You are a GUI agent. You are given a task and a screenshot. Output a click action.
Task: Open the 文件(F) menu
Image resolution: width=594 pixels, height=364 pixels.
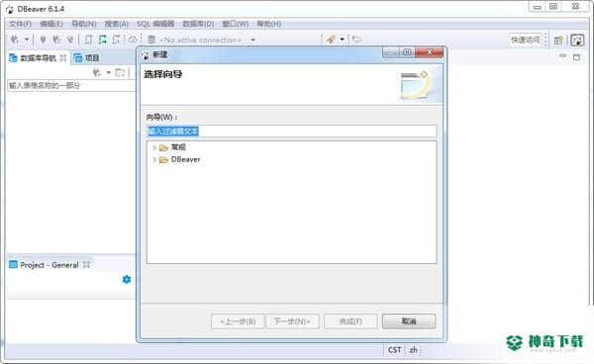tap(21, 24)
